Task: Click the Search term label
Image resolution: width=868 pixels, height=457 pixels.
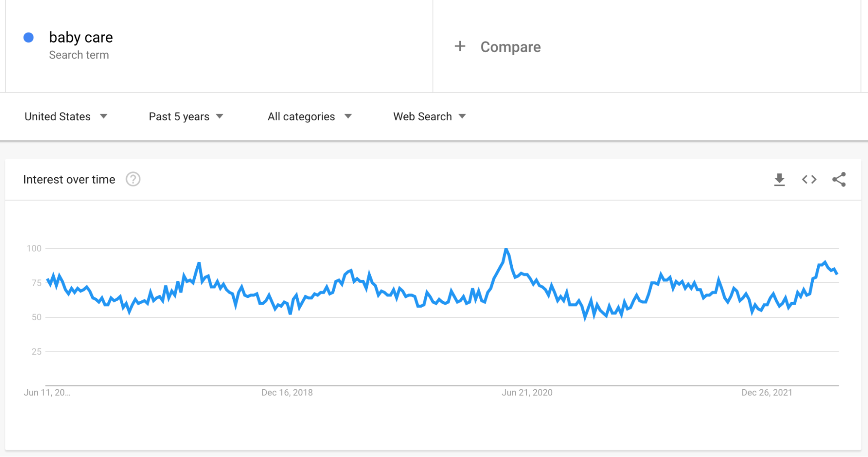Action: click(x=79, y=55)
